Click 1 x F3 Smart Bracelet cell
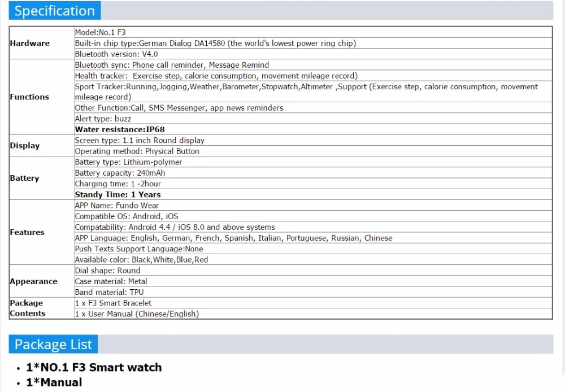Viewport: 565px width, 392px height. point(314,303)
